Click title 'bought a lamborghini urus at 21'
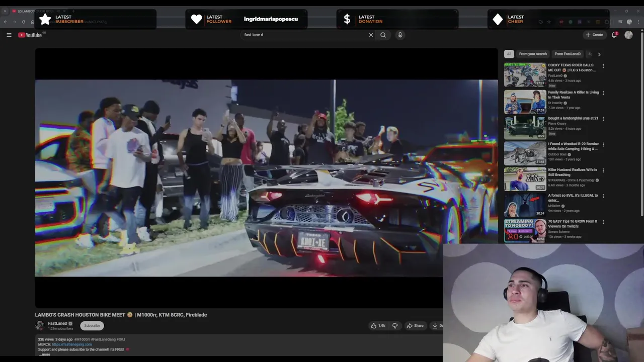This screenshot has height=362, width=644. 573,118
